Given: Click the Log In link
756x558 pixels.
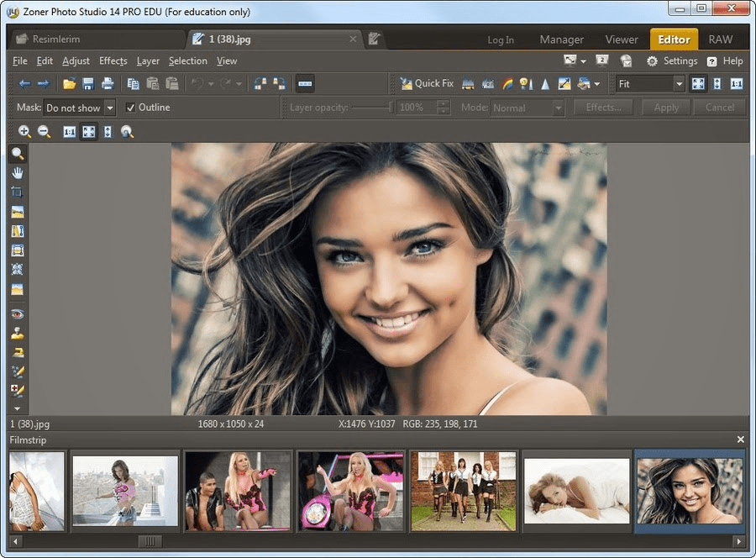Looking at the screenshot, I should click(x=501, y=39).
